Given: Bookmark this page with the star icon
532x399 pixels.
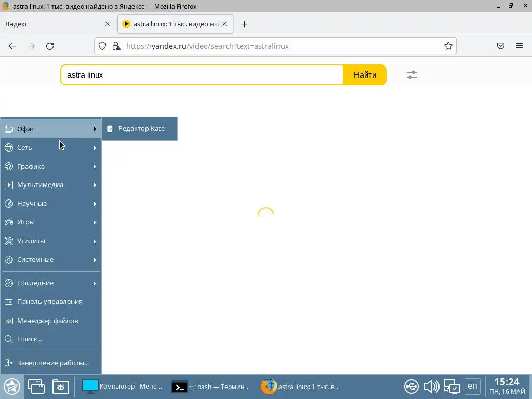Looking at the screenshot, I should pos(448,46).
